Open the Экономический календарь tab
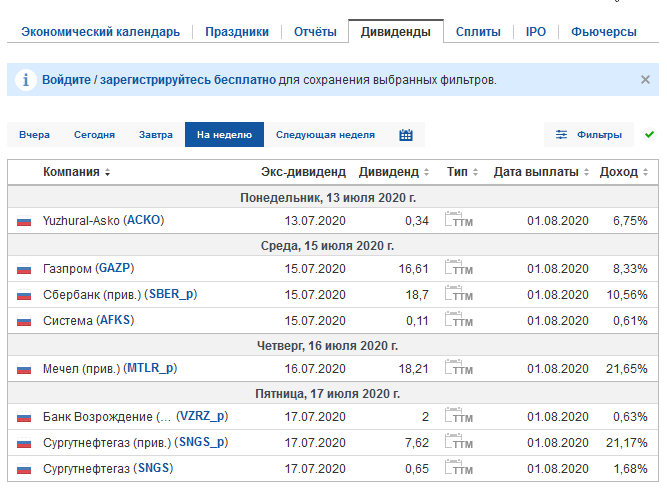667x488 pixels. [100, 32]
